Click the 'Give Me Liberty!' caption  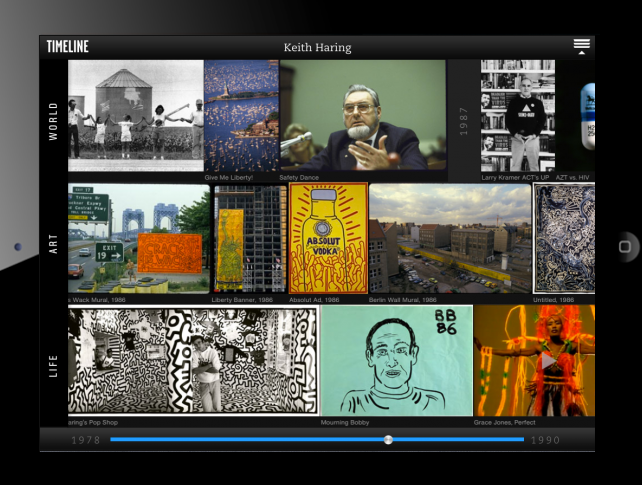click(x=229, y=178)
